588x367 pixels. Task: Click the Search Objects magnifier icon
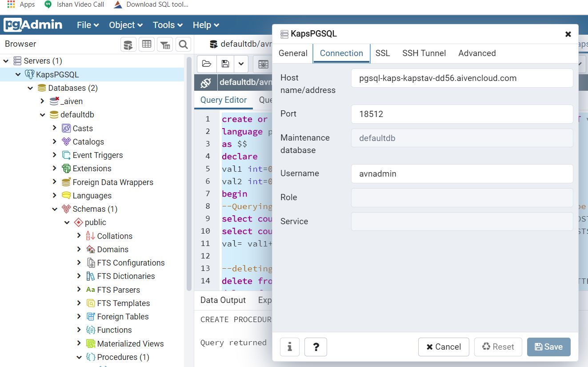[x=183, y=44]
